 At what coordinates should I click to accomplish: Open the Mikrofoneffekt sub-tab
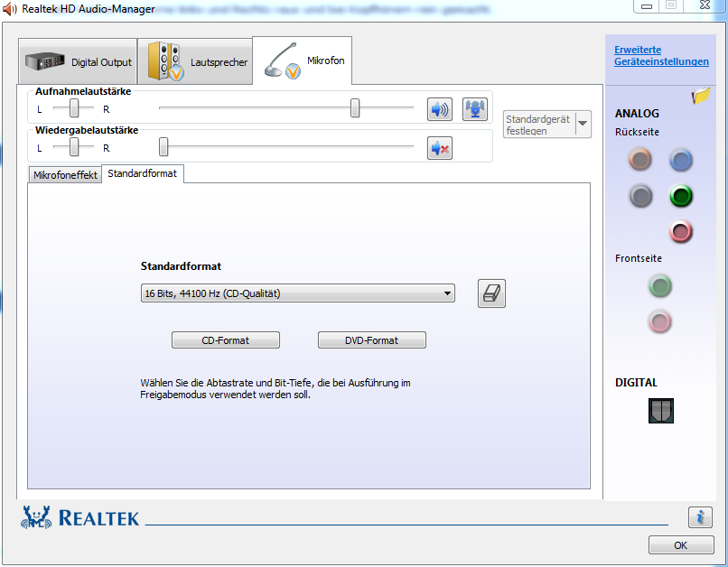(65, 175)
